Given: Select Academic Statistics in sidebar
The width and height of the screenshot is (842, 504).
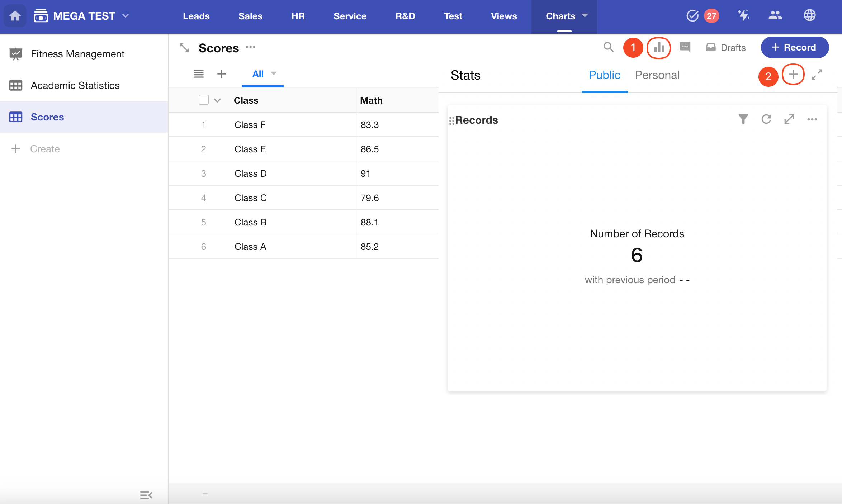Looking at the screenshot, I should [75, 85].
